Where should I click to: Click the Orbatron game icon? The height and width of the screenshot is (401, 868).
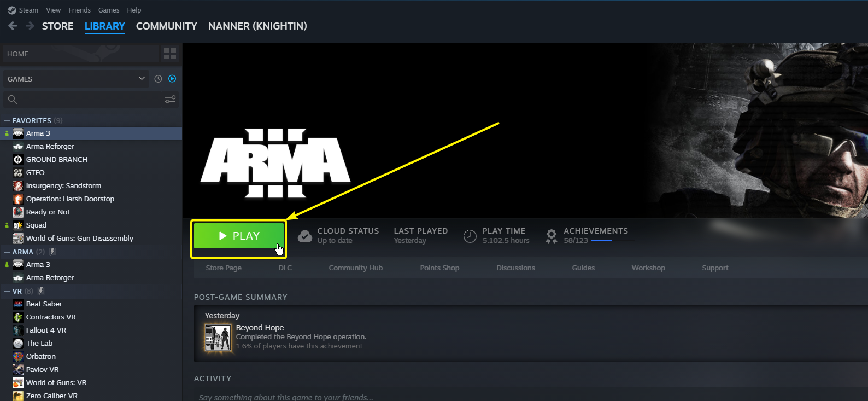[x=18, y=357]
